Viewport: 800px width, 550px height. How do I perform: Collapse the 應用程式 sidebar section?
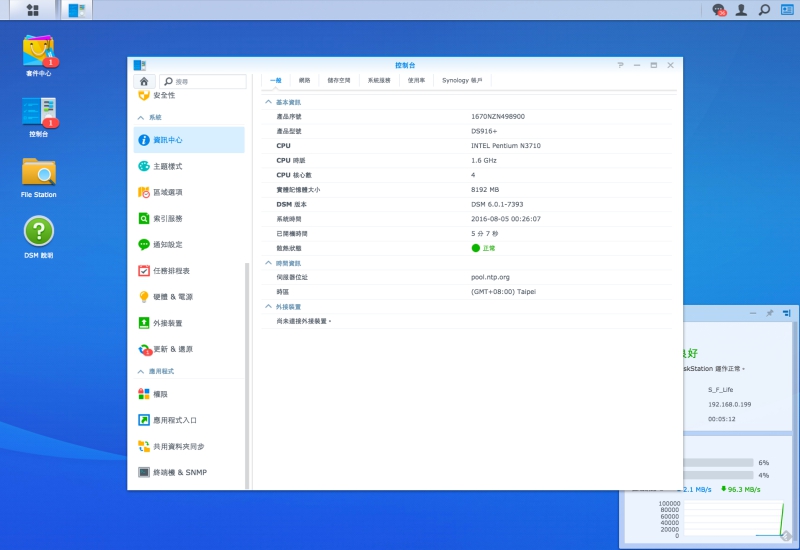[x=141, y=371]
